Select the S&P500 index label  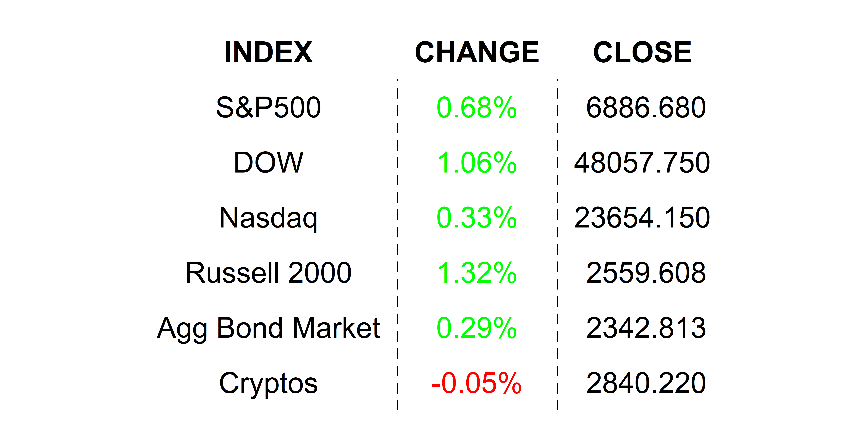[269, 107]
